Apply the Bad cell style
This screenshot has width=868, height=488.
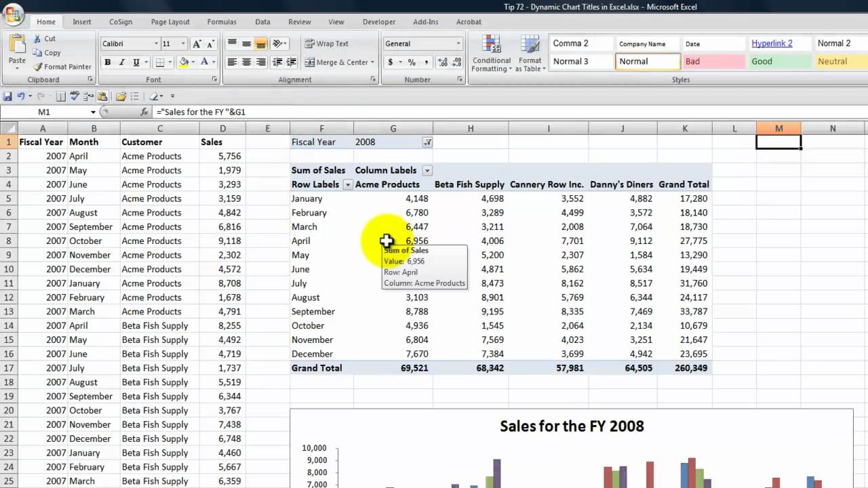[x=713, y=61]
